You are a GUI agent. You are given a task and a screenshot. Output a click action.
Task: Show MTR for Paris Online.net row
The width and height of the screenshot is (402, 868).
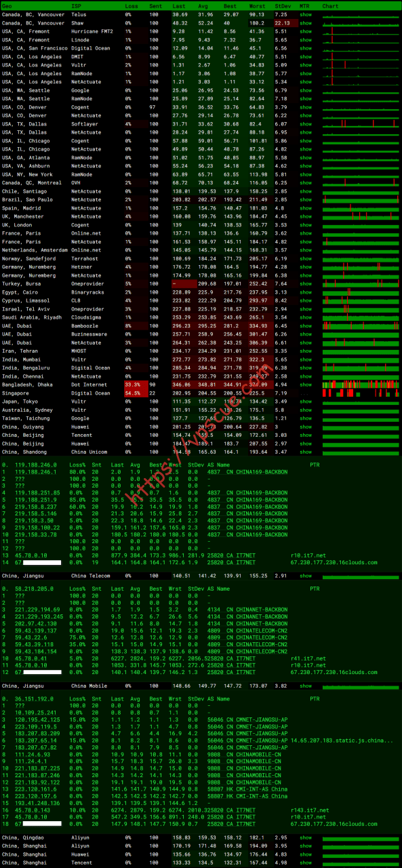point(306,233)
